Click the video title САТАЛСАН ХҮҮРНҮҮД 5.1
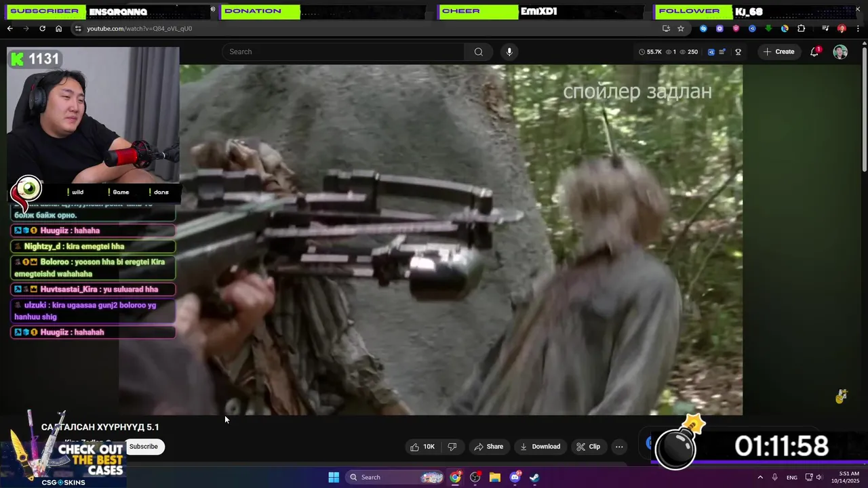 click(100, 427)
